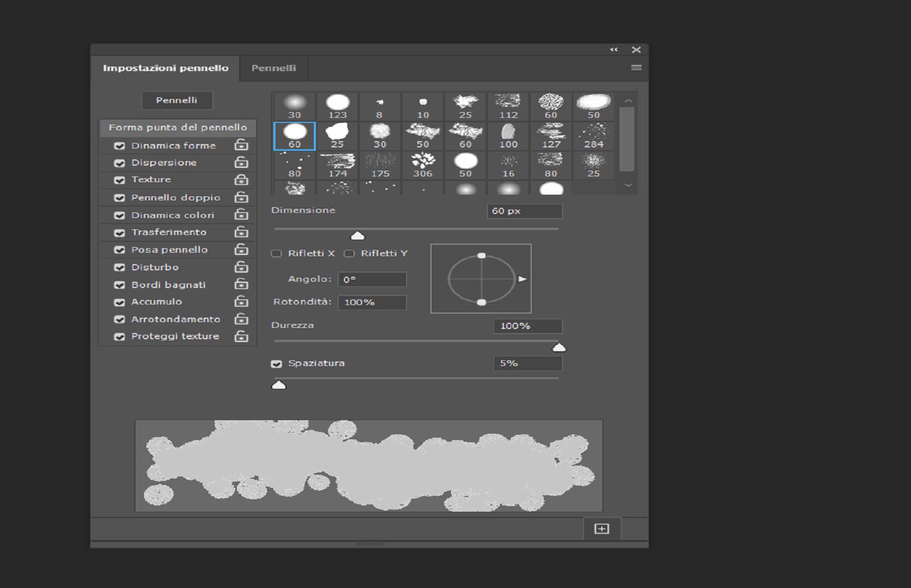
Task: Toggle the lock icon for Trasferimento
Action: pos(241,232)
